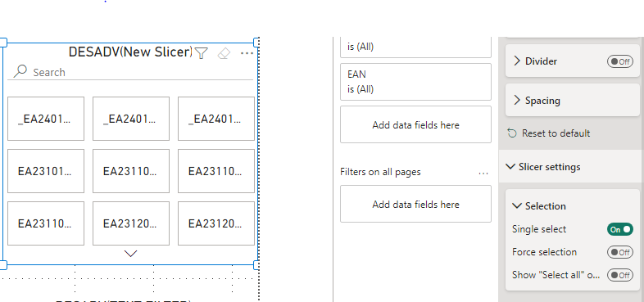Click the filter funnel icon on DESADV slicer
This screenshot has height=302, width=644.
pos(202,53)
